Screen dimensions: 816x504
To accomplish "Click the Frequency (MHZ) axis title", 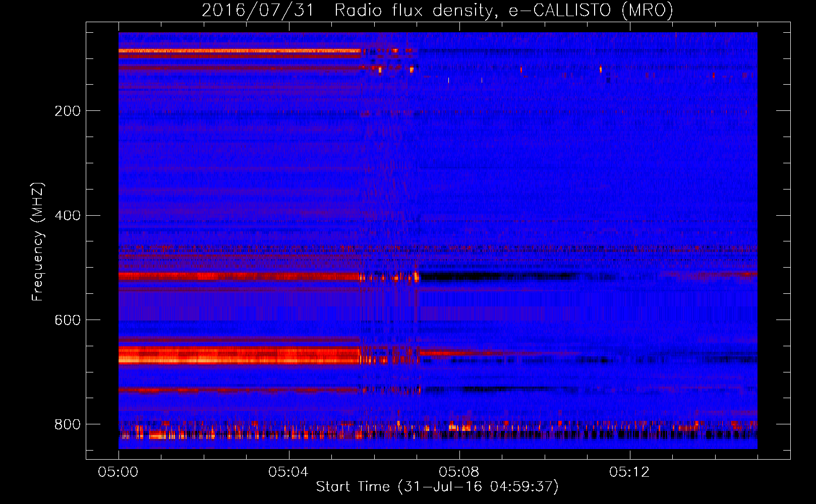I will pos(38,241).
